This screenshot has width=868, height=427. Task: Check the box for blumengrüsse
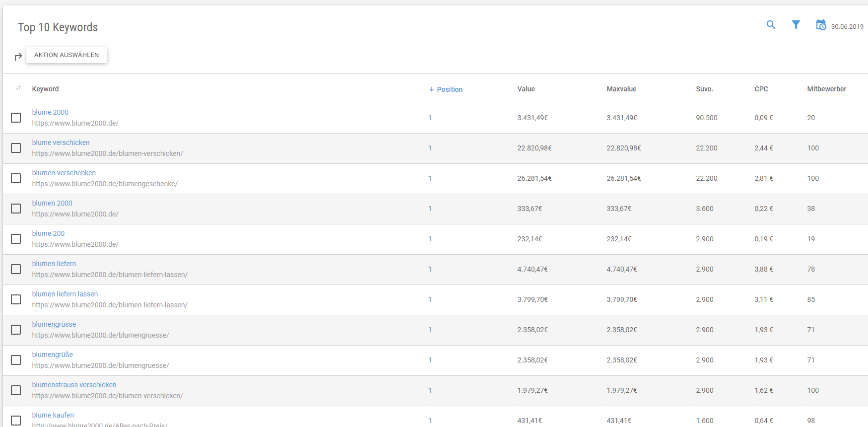tap(16, 330)
